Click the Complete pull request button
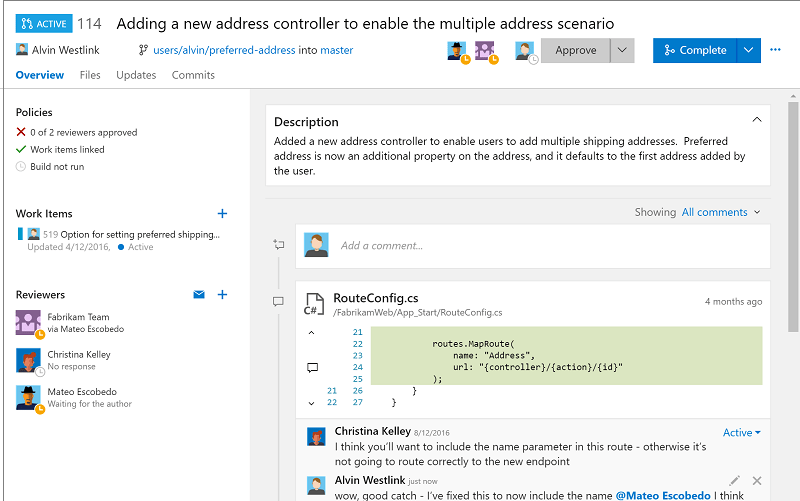Screen dimensions: 800x501 point(695,50)
